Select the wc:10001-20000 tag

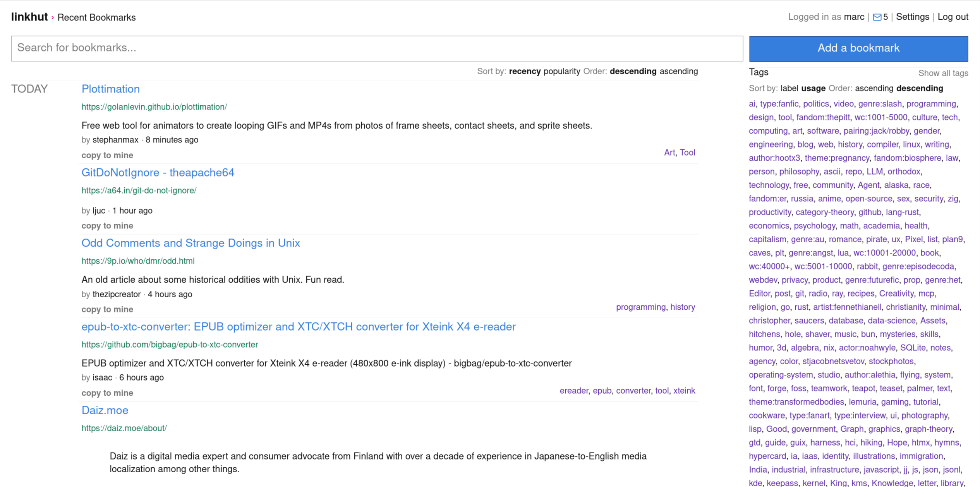click(884, 253)
